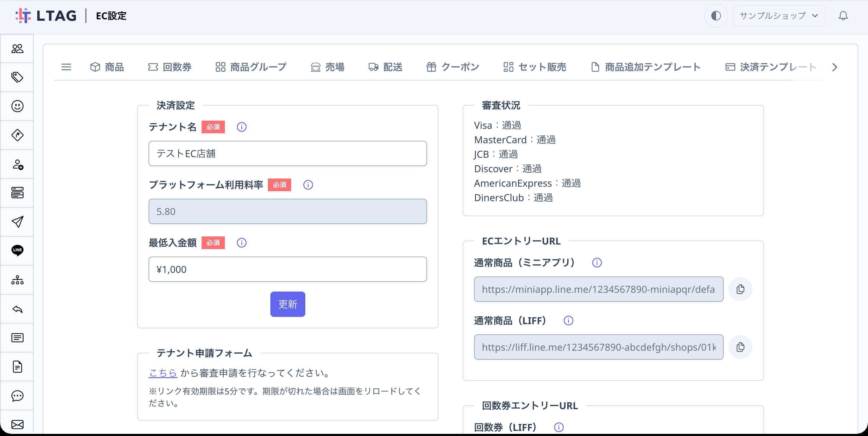Select the DinersClub：通過 status line
Screen dimensions: 868x436
(513, 198)
